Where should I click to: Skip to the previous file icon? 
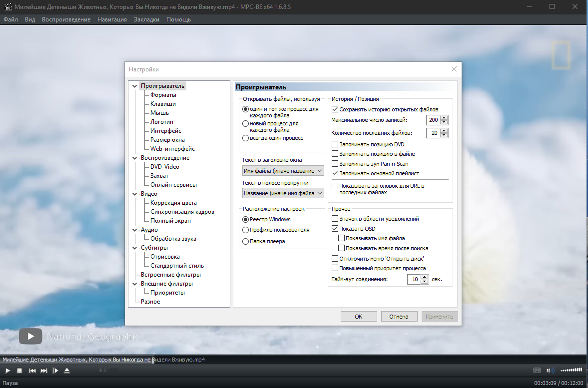point(32,371)
